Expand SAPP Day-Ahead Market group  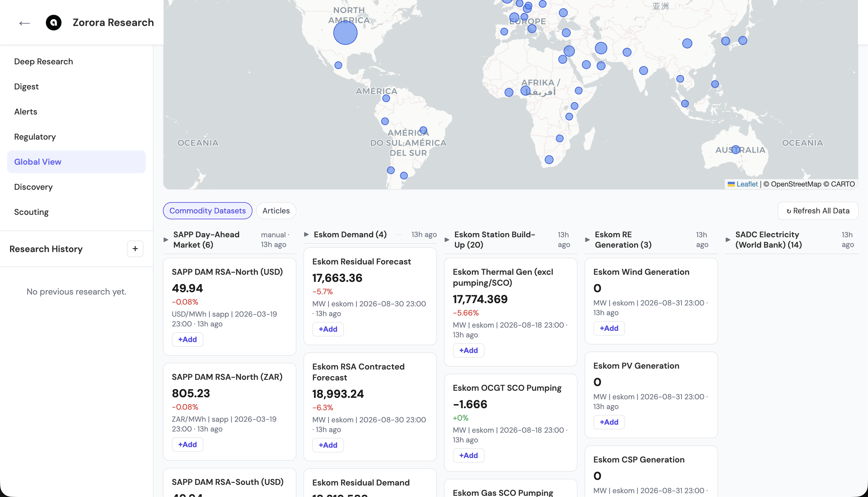pos(166,240)
